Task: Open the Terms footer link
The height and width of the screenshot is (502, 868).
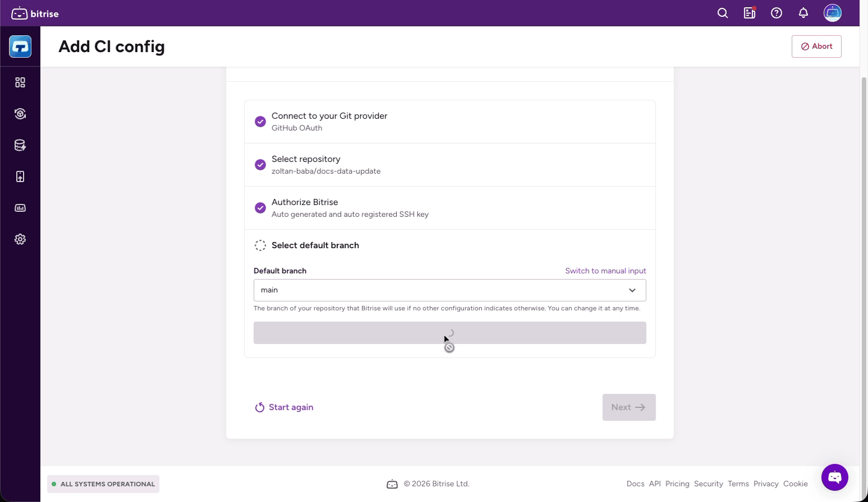Action: [x=738, y=484]
